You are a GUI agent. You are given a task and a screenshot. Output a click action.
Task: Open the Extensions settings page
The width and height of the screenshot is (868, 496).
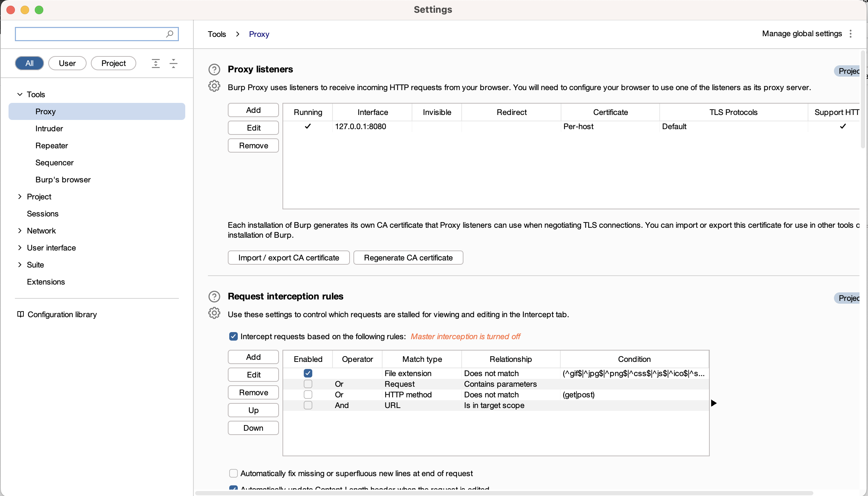[x=46, y=282]
